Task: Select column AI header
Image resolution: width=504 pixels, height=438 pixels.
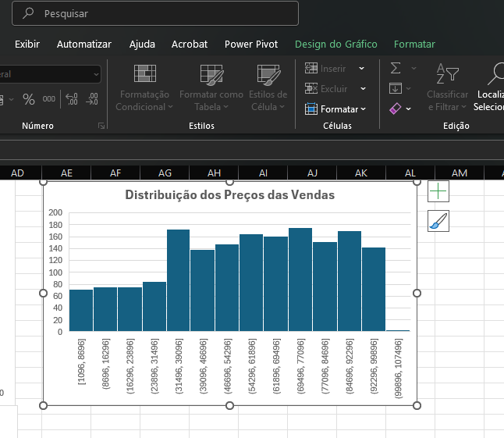Action: click(263, 173)
